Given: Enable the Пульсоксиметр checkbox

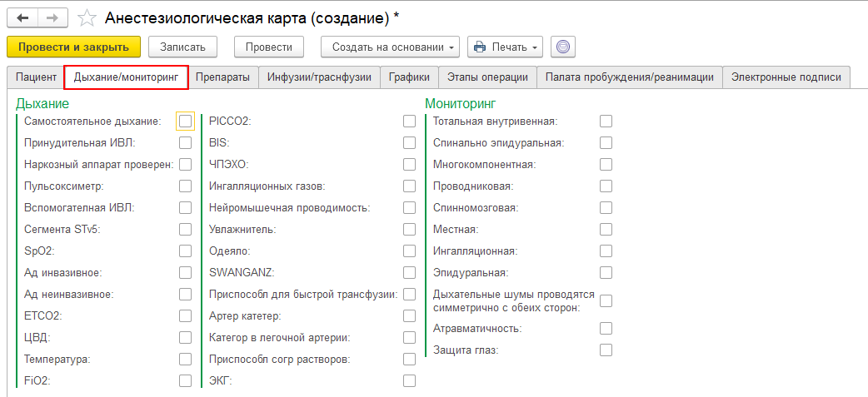Looking at the screenshot, I should point(185,186).
